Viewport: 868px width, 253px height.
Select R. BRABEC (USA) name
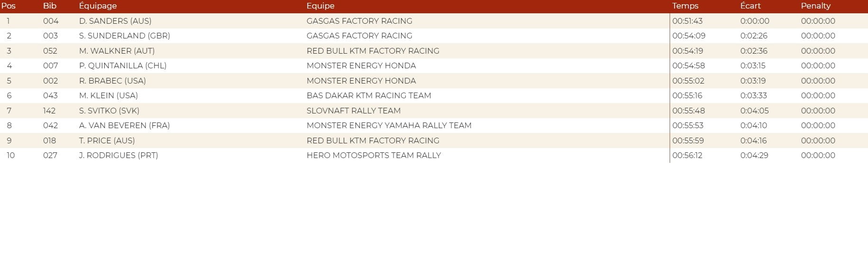(112, 81)
